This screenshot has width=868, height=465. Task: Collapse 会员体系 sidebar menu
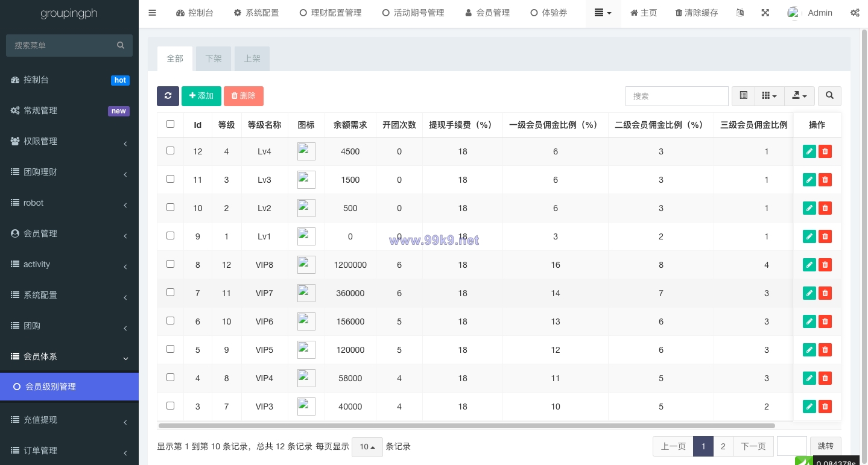(69, 356)
